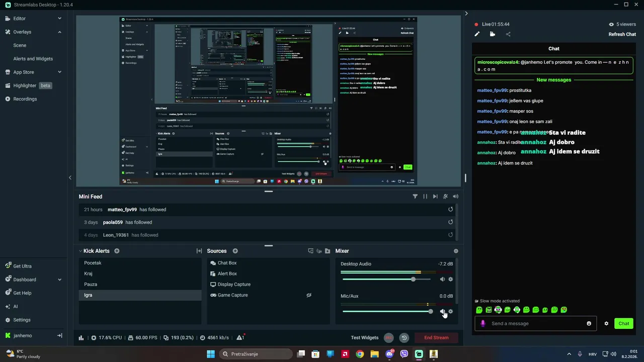Click End Stream button
644x362 pixels.
pyautogui.click(x=436, y=338)
